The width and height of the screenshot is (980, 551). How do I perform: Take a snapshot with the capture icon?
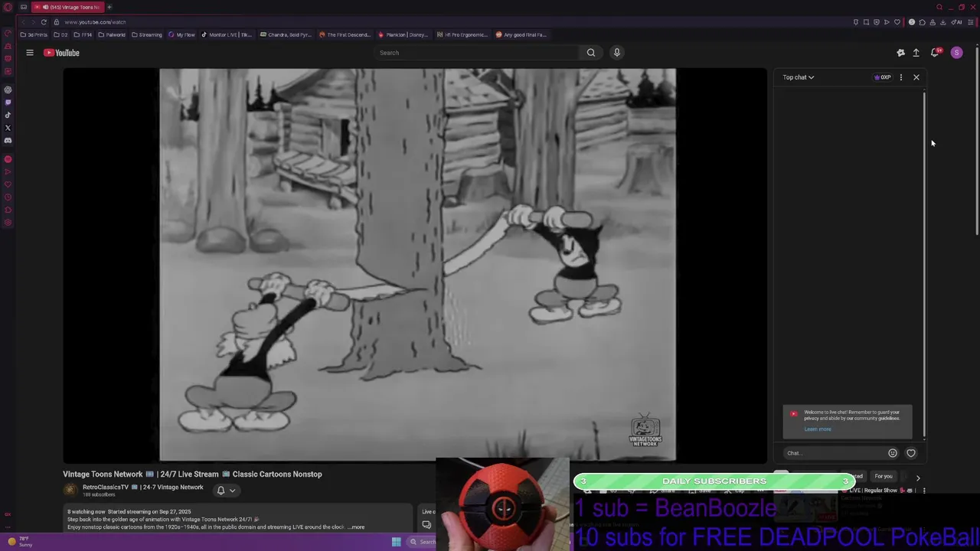pos(866,22)
